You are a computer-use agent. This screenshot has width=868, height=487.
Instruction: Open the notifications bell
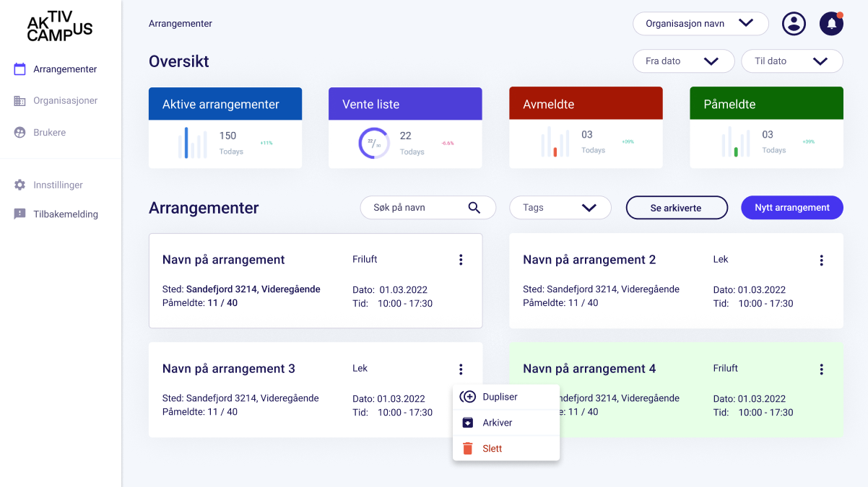pyautogui.click(x=831, y=23)
